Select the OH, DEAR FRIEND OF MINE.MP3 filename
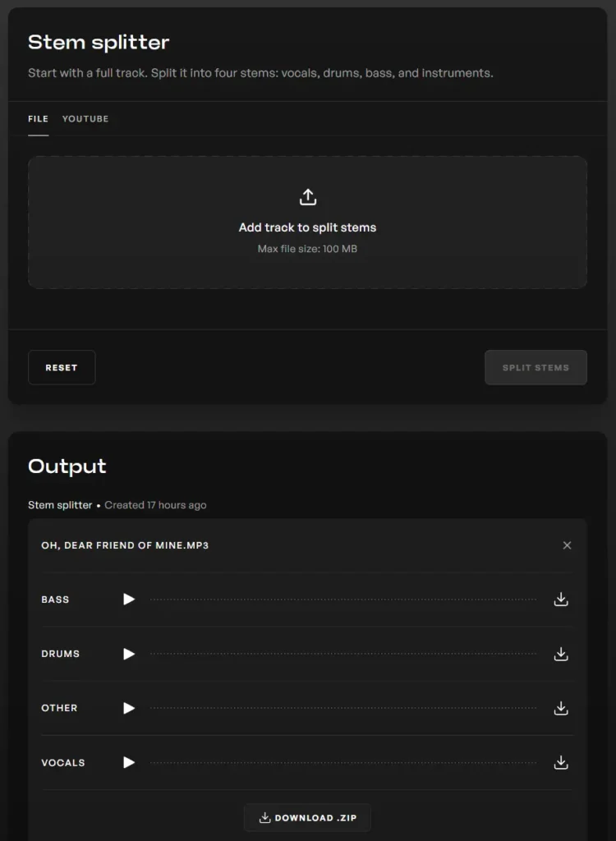This screenshot has height=841, width=616. click(x=125, y=545)
